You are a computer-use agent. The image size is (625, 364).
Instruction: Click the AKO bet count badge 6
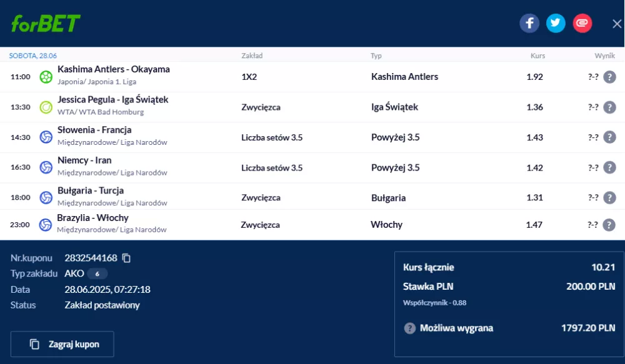coord(97,273)
